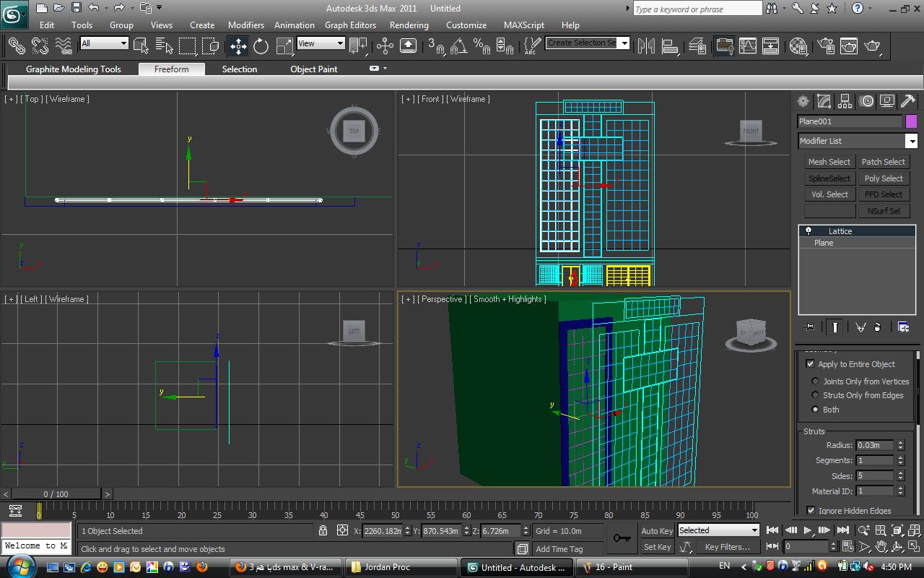Switch to the Object Paint tab
This screenshot has width=924, height=578.
(x=313, y=69)
